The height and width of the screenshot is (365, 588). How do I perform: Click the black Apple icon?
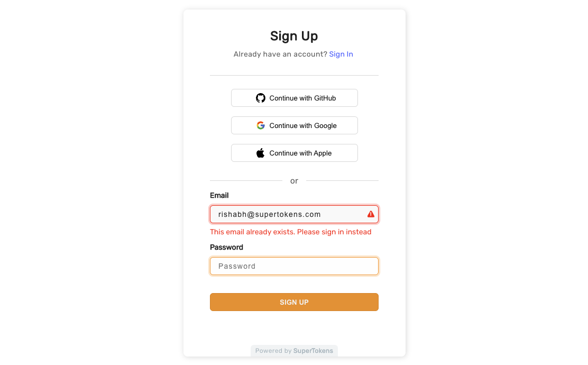260,152
